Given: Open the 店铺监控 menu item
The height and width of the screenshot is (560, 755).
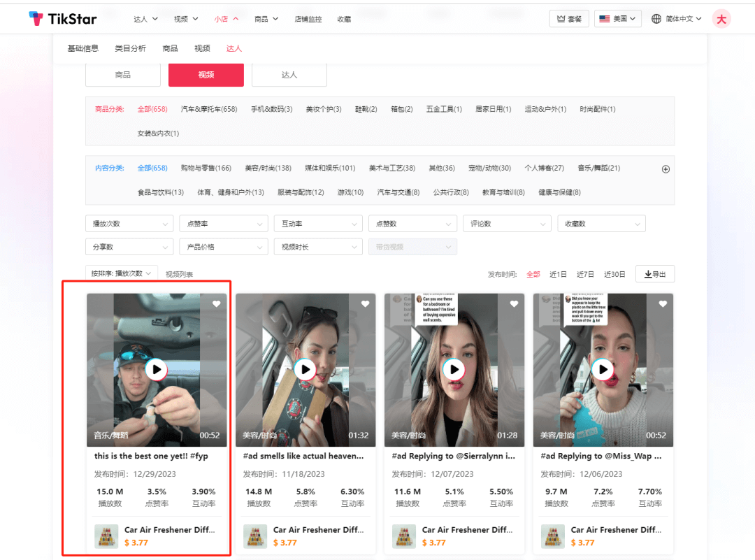Looking at the screenshot, I should [x=308, y=19].
